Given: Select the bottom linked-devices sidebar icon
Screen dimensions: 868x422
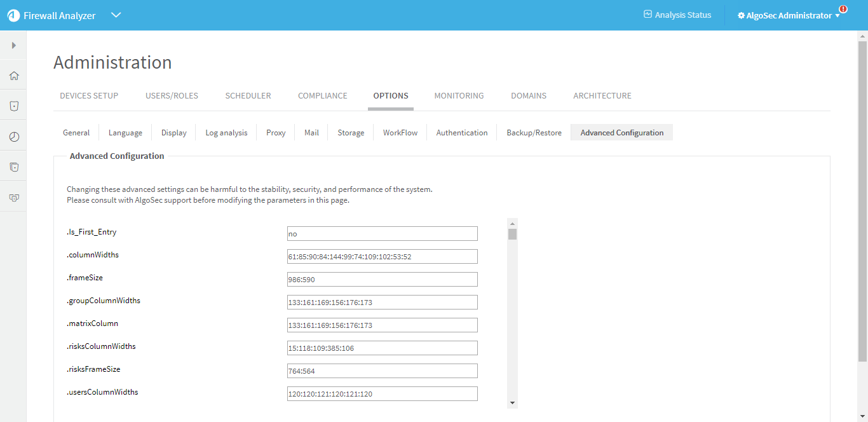Looking at the screenshot, I should 13,198.
